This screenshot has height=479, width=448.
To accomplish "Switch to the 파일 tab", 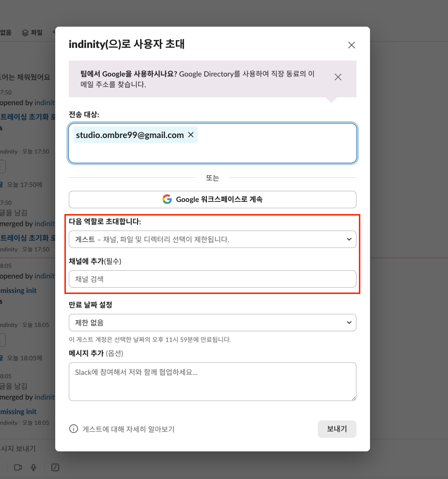I will coord(36,32).
